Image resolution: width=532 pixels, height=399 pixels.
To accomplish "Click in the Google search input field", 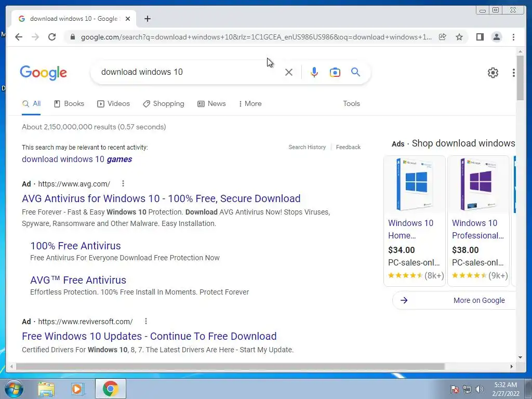I will [x=190, y=72].
